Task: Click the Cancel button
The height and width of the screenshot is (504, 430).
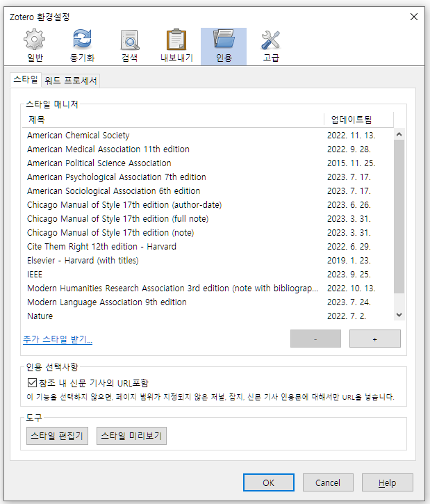Action: 328,482
